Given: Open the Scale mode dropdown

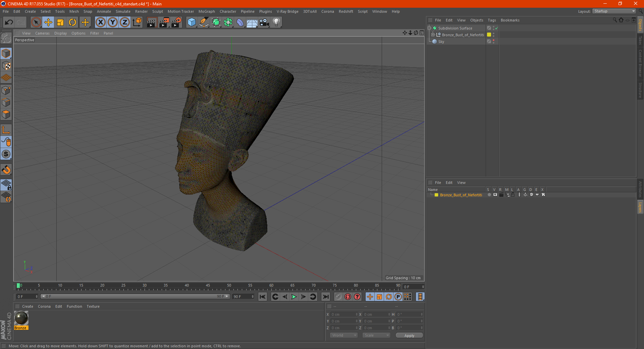Looking at the screenshot, I should click(x=376, y=335).
